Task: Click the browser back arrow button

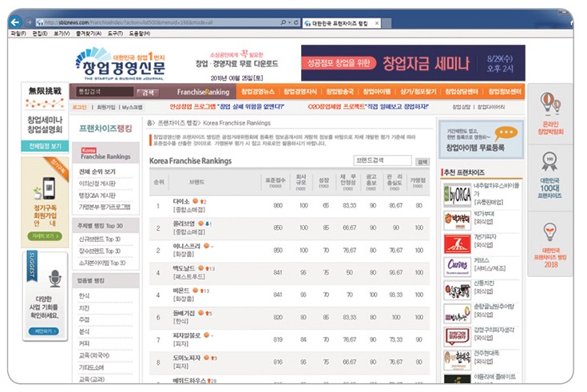Action: (15, 22)
